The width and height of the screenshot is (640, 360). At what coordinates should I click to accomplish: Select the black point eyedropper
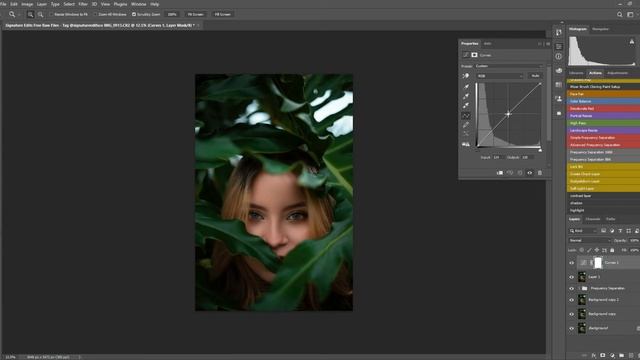pos(466,87)
